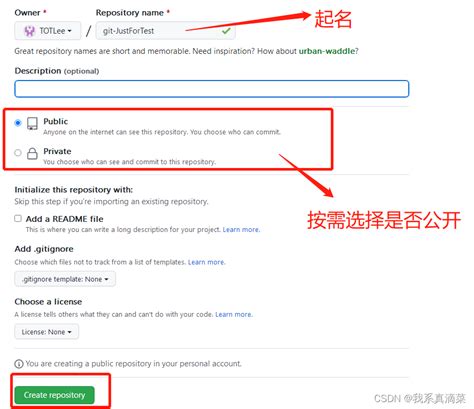The width and height of the screenshot is (474, 409).
Task: Select the Public radio button
Action: (18, 123)
